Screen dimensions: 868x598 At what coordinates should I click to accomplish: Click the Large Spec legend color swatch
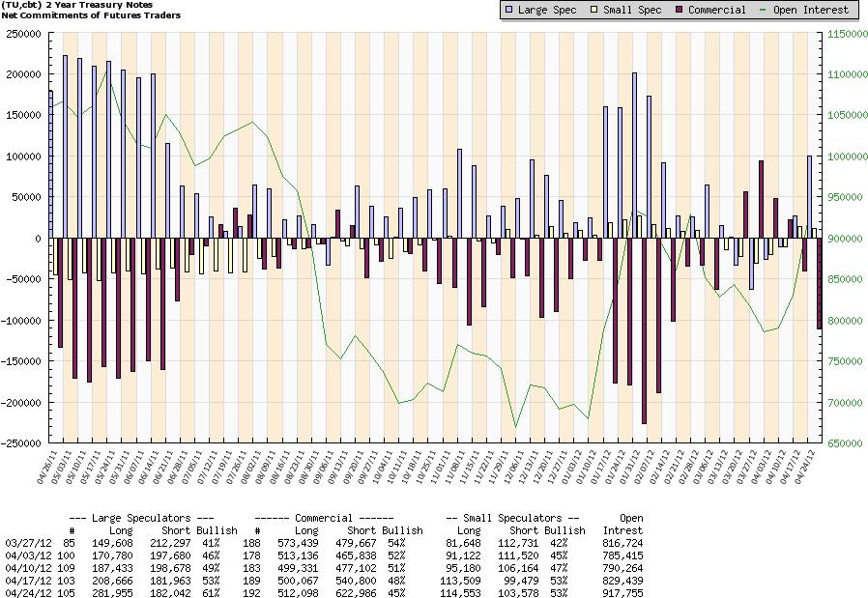pos(508,10)
